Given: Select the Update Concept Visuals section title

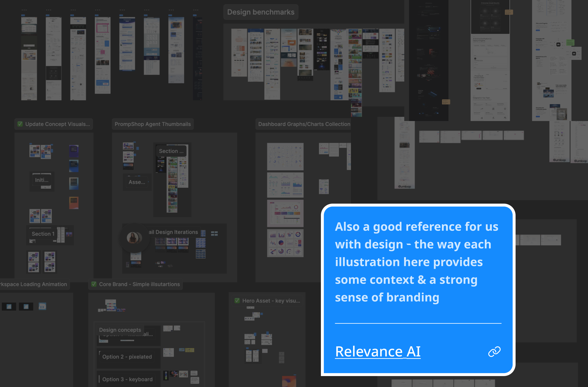Looking at the screenshot, I should [54, 124].
